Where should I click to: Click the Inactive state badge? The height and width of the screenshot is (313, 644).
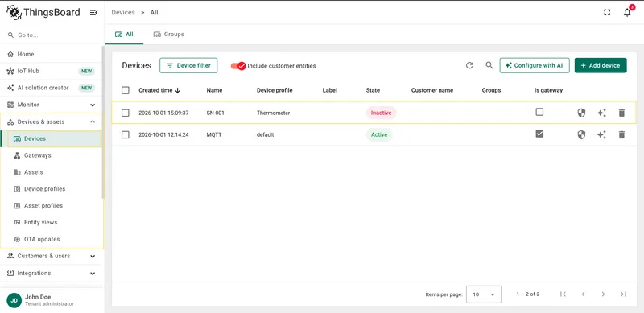(x=381, y=113)
